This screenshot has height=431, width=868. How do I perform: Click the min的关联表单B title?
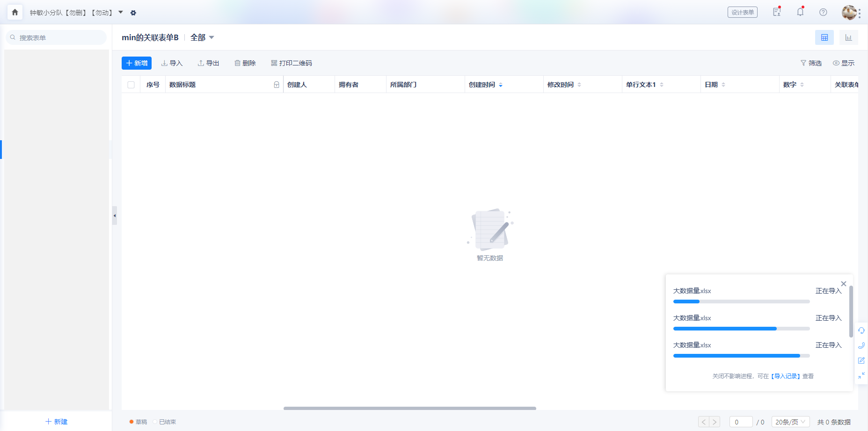[x=150, y=37]
